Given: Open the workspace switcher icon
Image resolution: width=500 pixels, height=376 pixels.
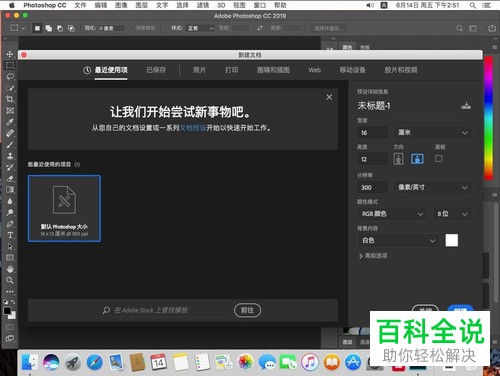Looking at the screenshot, I should coord(473,28).
